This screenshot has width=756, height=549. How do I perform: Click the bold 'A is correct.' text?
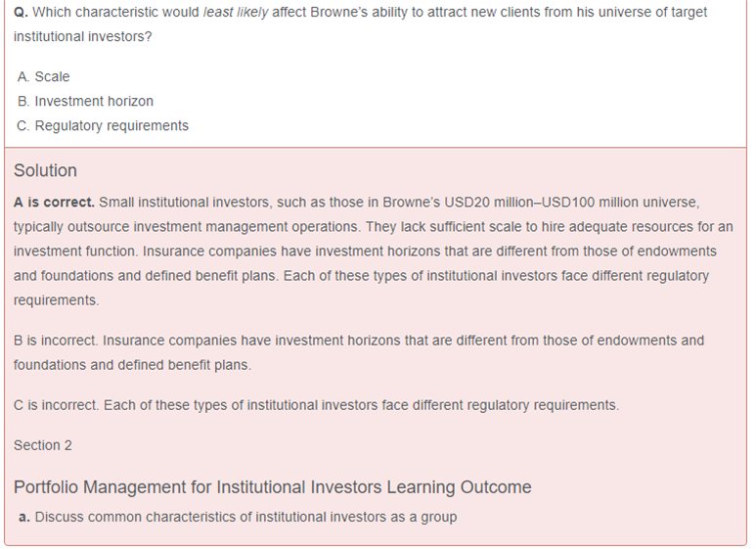pos(54,203)
